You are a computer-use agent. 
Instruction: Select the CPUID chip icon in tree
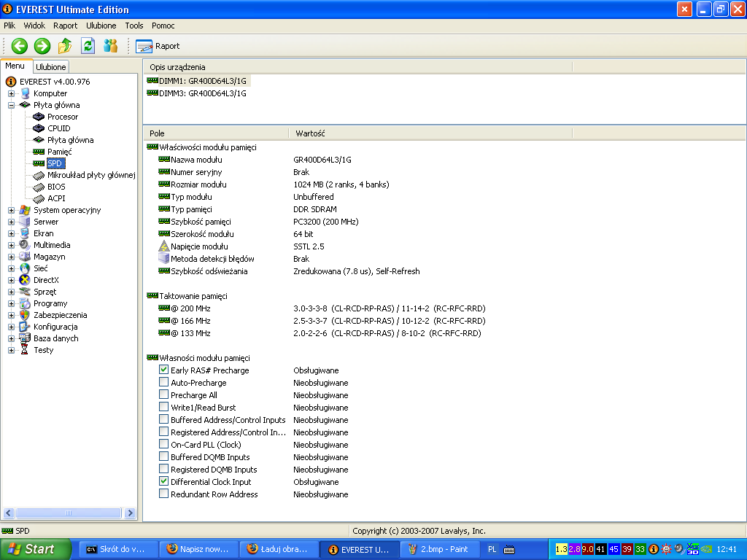[39, 128]
